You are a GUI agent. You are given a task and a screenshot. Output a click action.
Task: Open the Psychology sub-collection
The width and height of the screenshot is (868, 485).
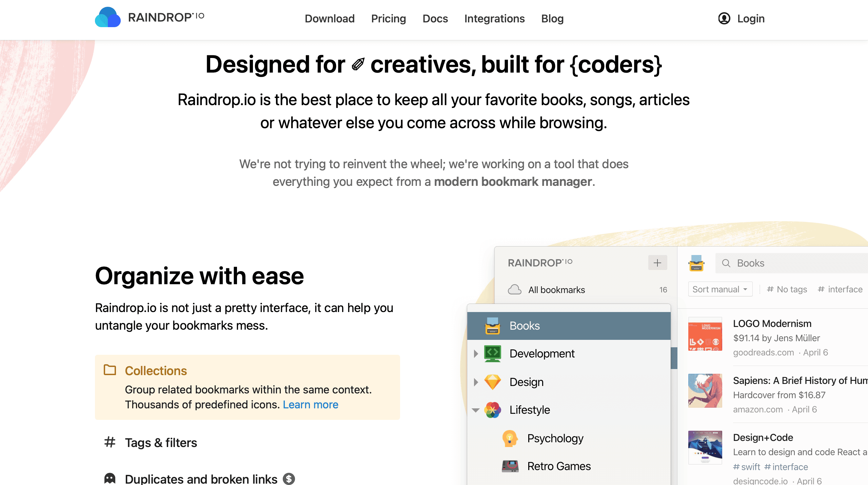tap(555, 439)
